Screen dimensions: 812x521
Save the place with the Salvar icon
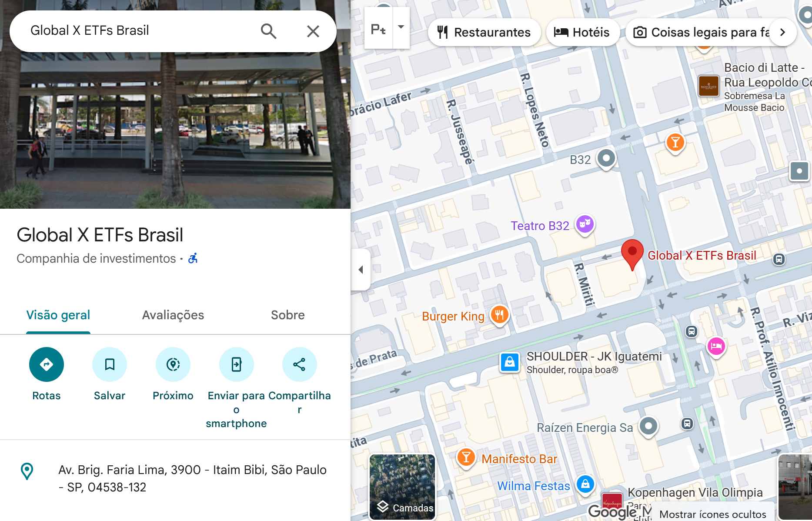110,364
